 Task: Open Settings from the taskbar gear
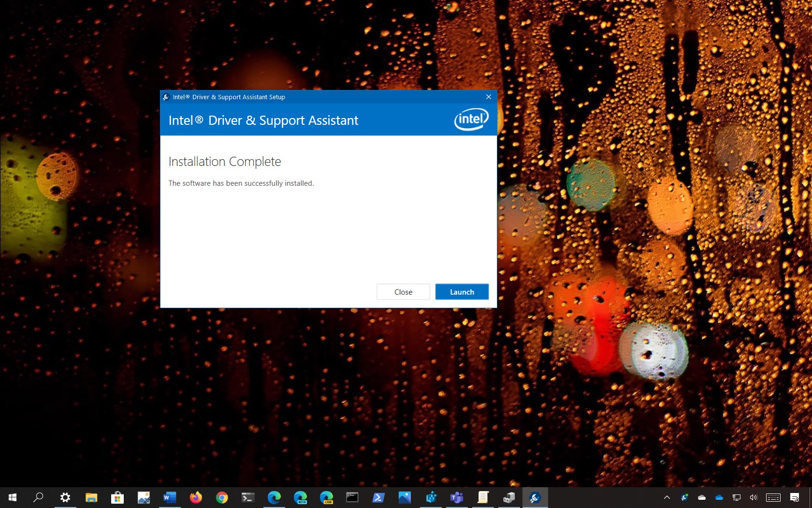pyautogui.click(x=65, y=497)
